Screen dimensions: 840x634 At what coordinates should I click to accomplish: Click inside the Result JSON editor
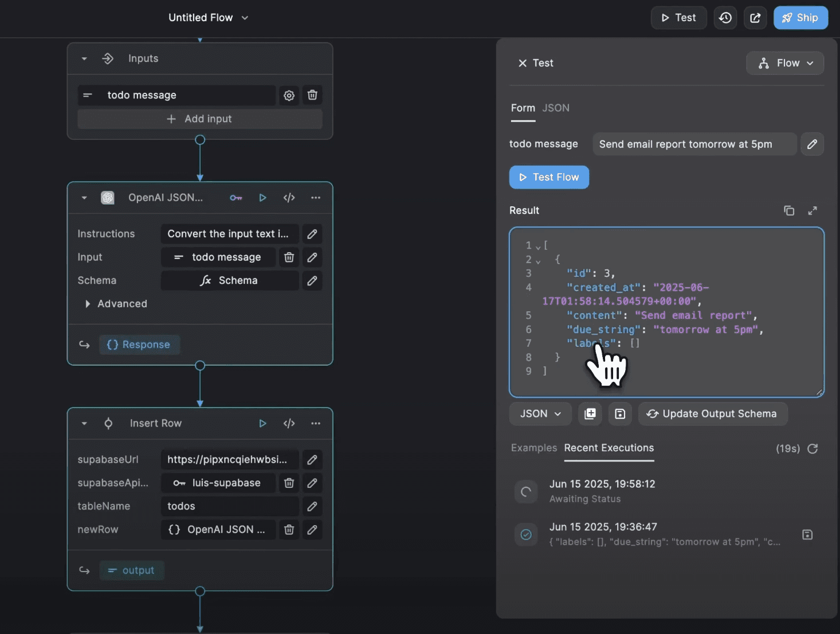(667, 312)
